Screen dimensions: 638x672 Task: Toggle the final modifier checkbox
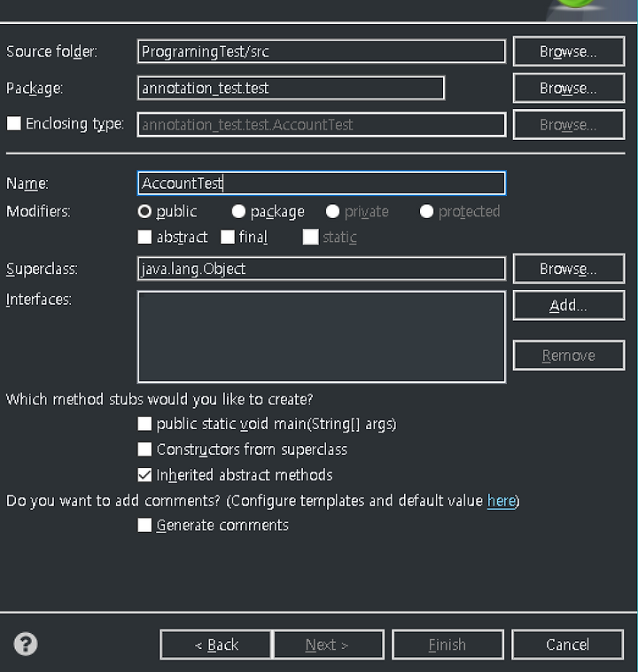click(x=228, y=237)
